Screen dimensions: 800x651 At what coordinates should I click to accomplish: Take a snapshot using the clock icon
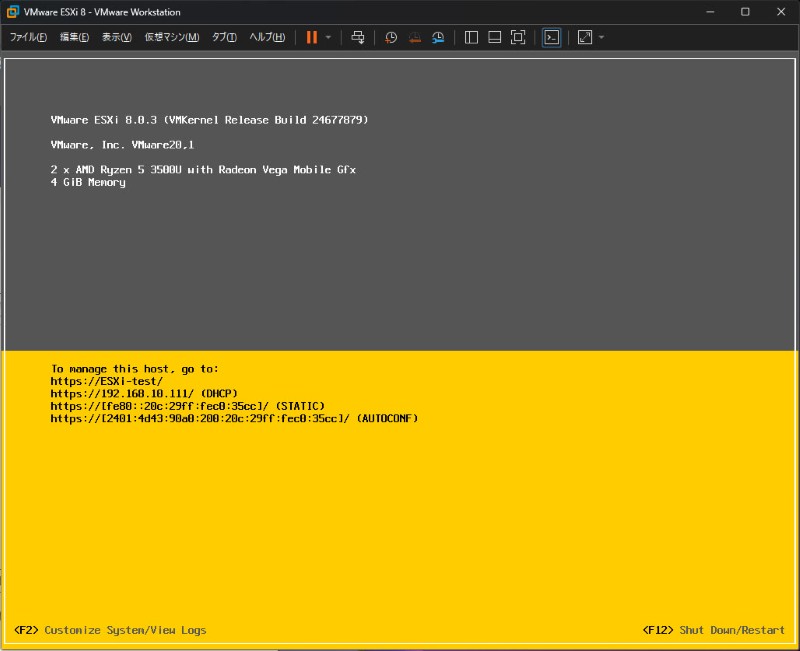coord(391,37)
